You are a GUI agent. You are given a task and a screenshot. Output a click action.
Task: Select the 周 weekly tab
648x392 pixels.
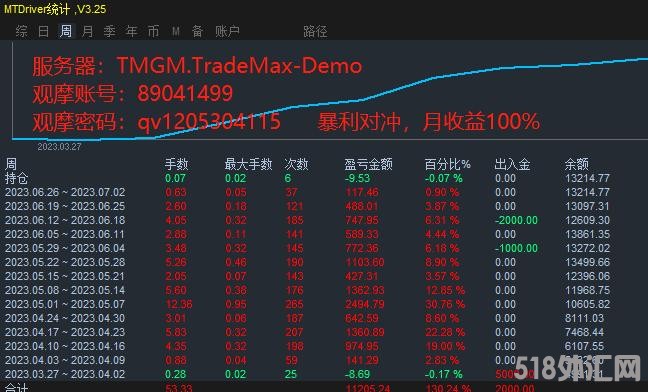coord(65,31)
